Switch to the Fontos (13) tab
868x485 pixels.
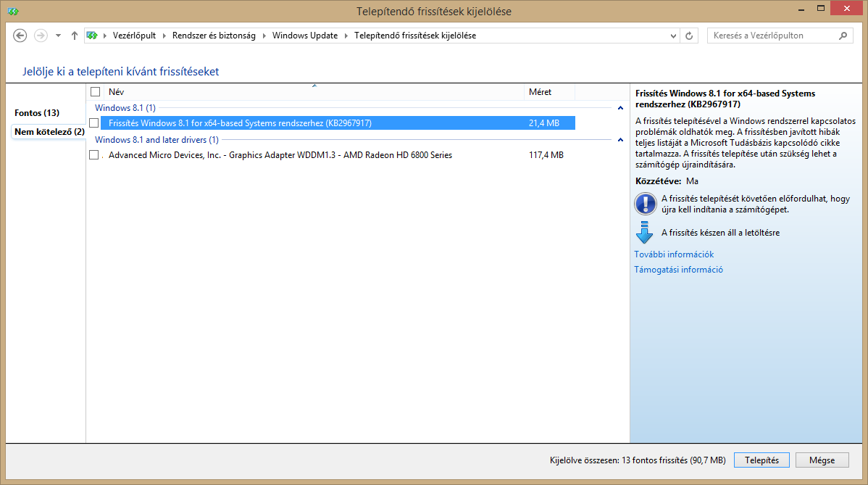37,113
